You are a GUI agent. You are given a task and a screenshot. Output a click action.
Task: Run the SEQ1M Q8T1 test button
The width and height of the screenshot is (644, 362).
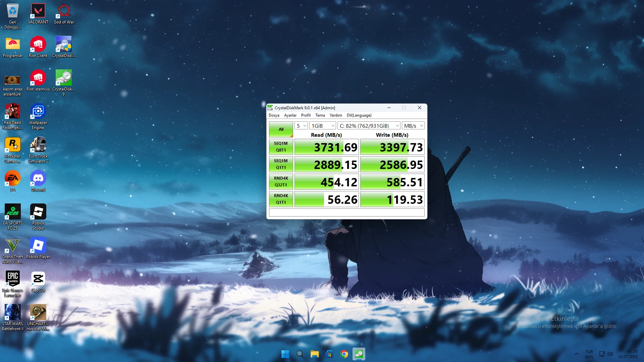281,147
